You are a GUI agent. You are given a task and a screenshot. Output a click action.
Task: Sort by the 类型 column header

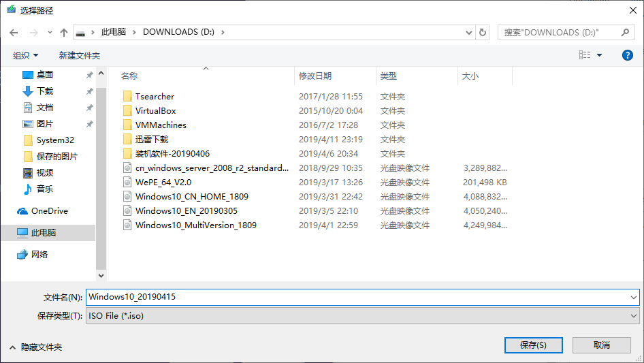tap(388, 76)
